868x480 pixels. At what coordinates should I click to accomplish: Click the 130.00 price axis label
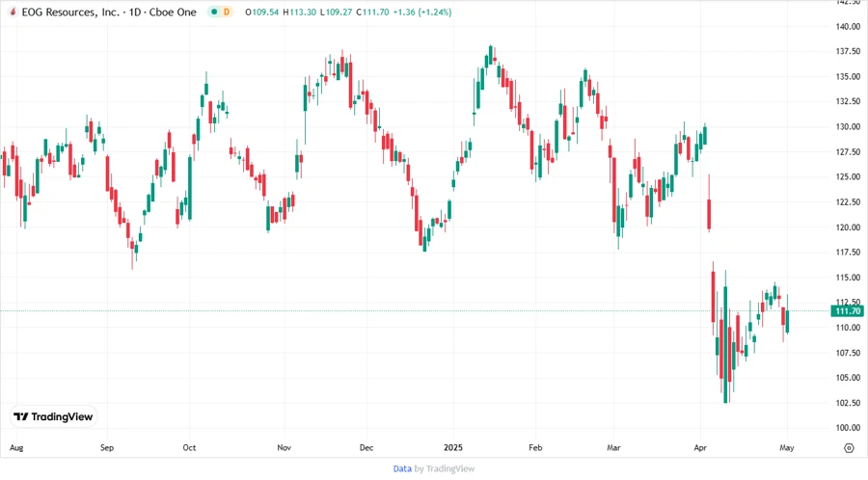pyautogui.click(x=848, y=126)
